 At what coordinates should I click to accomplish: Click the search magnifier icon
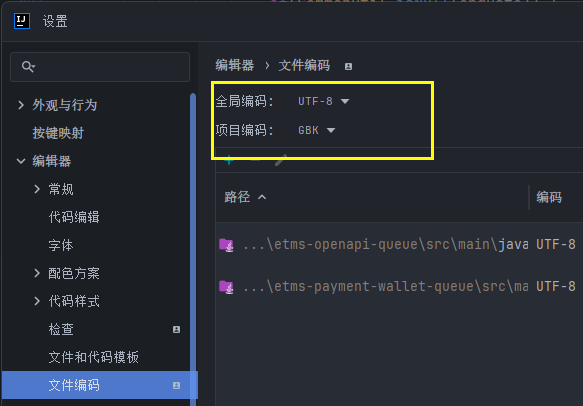28,67
